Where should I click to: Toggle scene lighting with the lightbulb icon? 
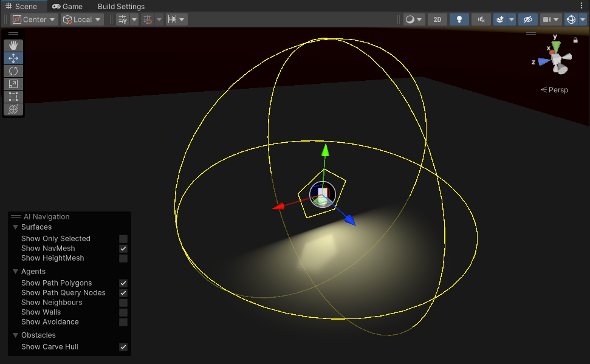point(459,19)
